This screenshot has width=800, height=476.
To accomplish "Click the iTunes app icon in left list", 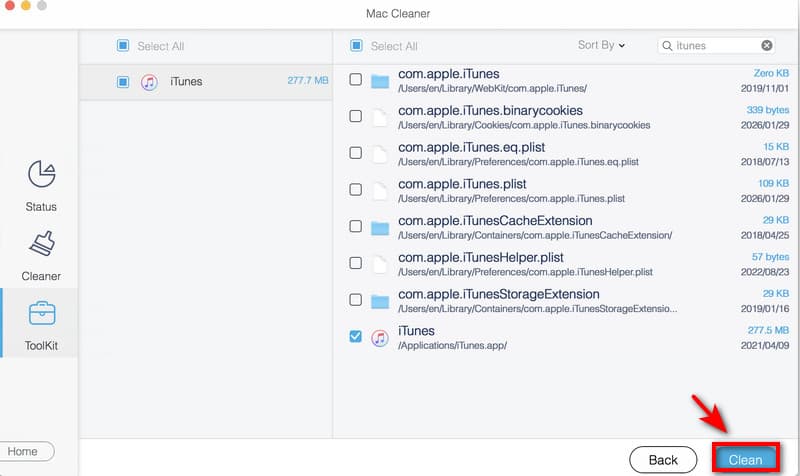I will [149, 82].
